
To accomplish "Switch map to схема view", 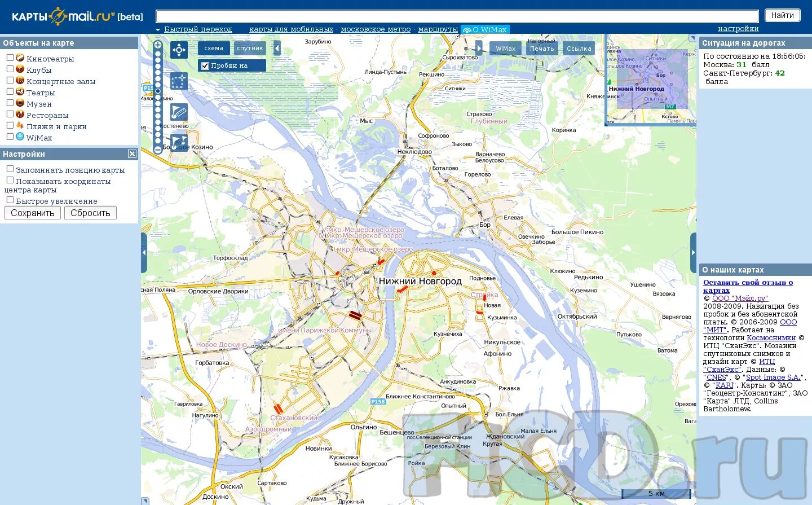I will point(214,48).
